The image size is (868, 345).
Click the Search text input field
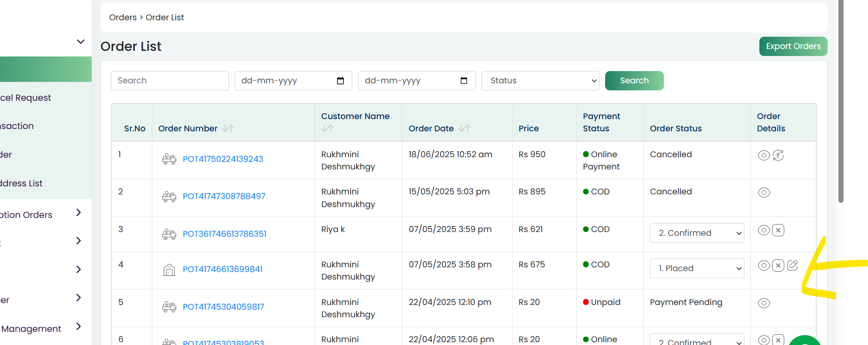[x=170, y=80]
